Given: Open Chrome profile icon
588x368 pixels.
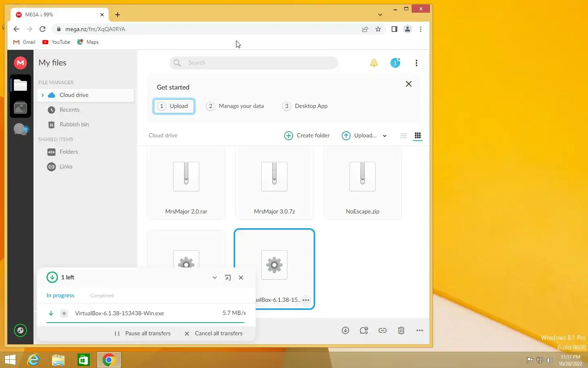Looking at the screenshot, I should [408, 29].
